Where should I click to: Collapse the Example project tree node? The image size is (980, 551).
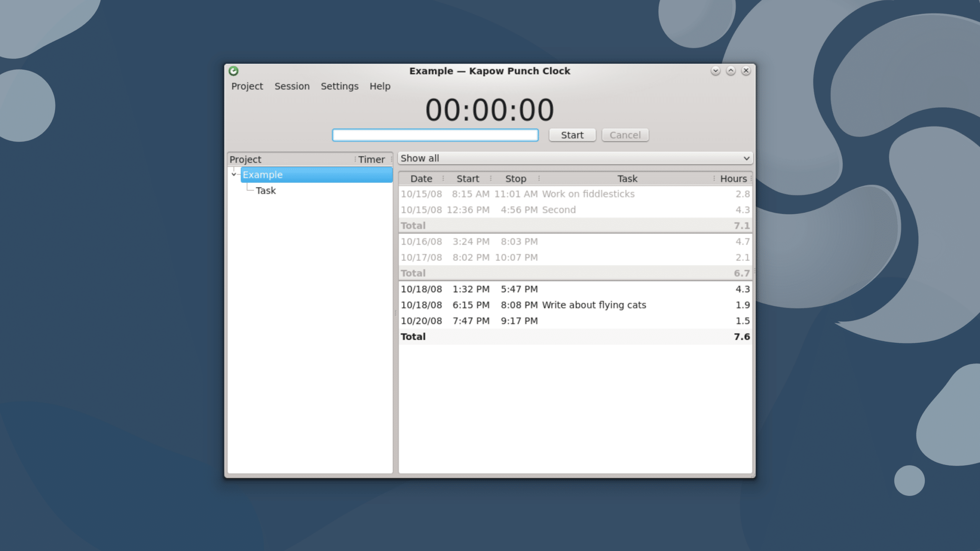pyautogui.click(x=234, y=174)
